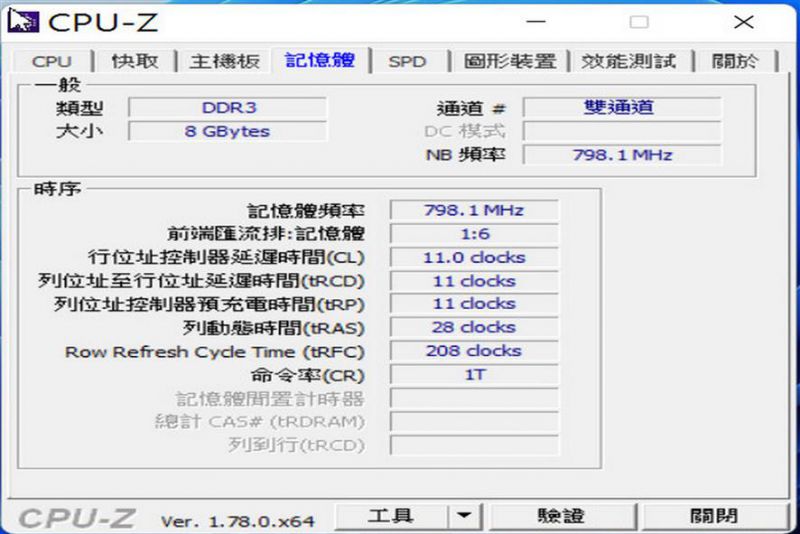Click the Ver. 1.78.0.x64 version text

coord(237,521)
